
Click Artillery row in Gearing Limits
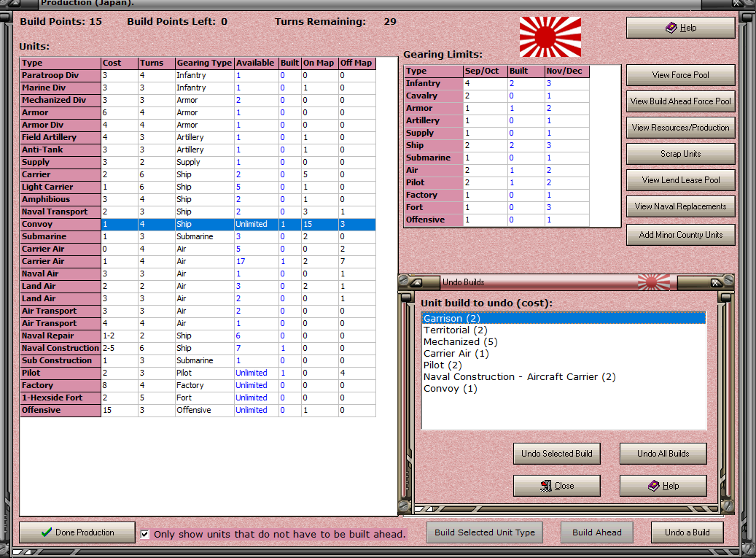[496, 120]
